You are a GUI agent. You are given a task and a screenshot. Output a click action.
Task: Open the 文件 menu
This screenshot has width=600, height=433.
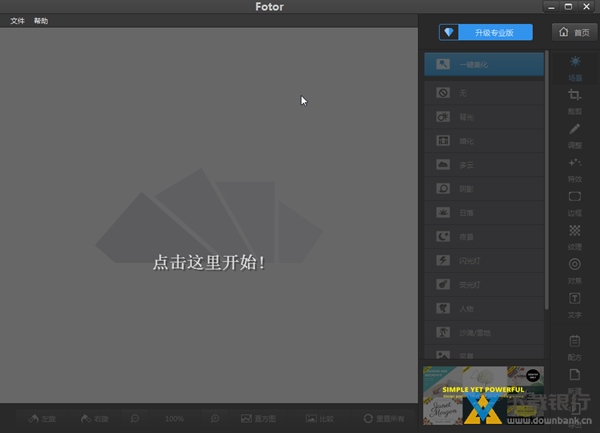pos(17,21)
